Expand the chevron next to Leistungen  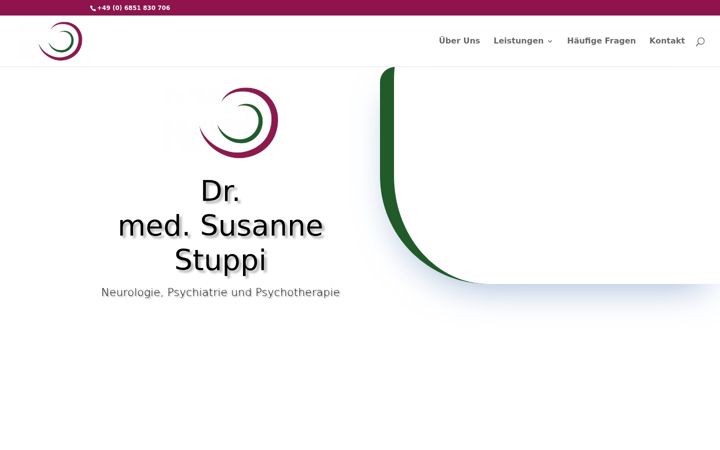(x=550, y=41)
